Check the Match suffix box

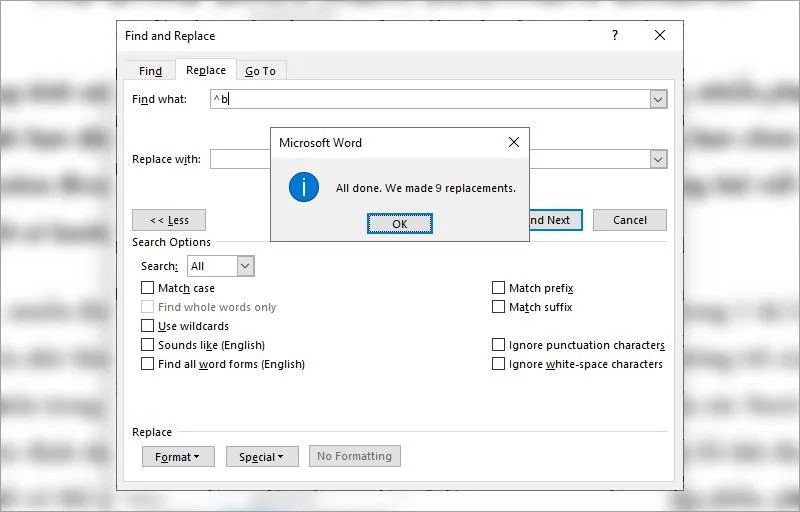click(498, 307)
